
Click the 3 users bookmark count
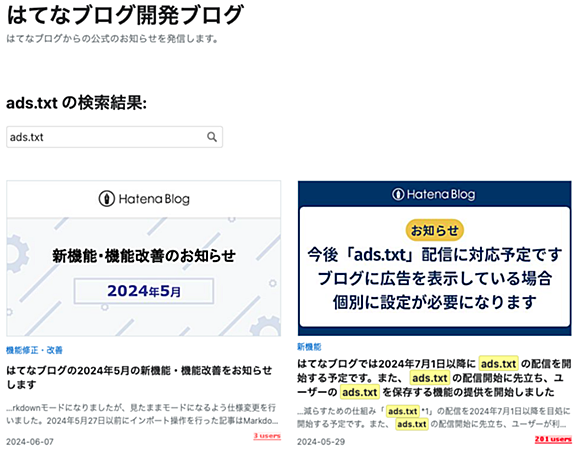pyautogui.click(x=267, y=436)
